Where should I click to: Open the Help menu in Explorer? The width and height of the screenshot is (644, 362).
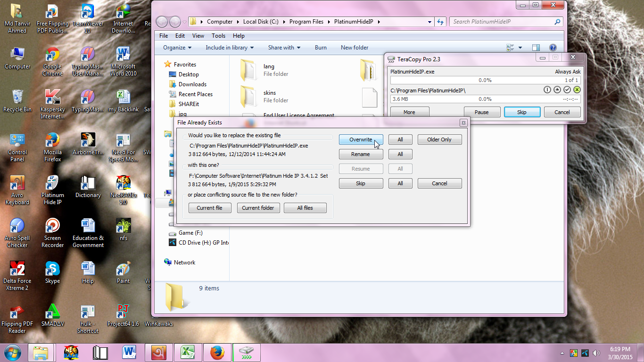tap(239, 36)
